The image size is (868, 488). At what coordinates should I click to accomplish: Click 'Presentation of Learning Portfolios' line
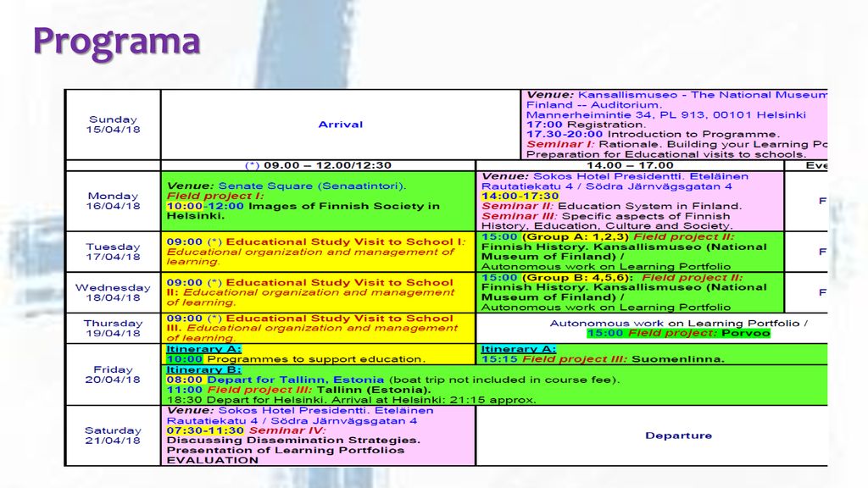286,451
